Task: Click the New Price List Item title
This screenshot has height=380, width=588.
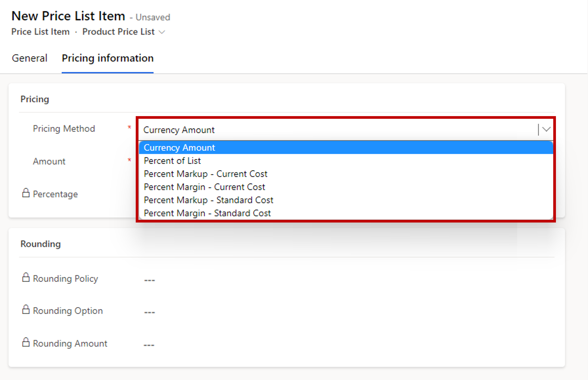Action: [68, 16]
